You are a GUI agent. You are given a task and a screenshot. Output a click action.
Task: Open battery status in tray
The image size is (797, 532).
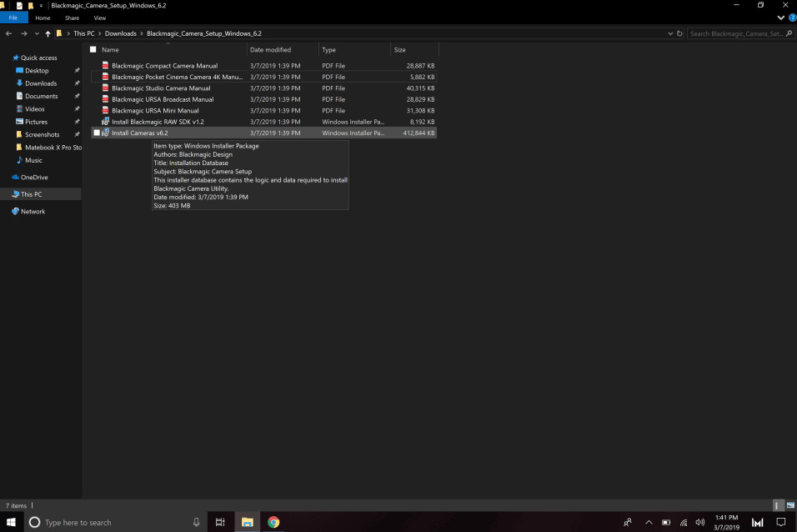[666, 522]
